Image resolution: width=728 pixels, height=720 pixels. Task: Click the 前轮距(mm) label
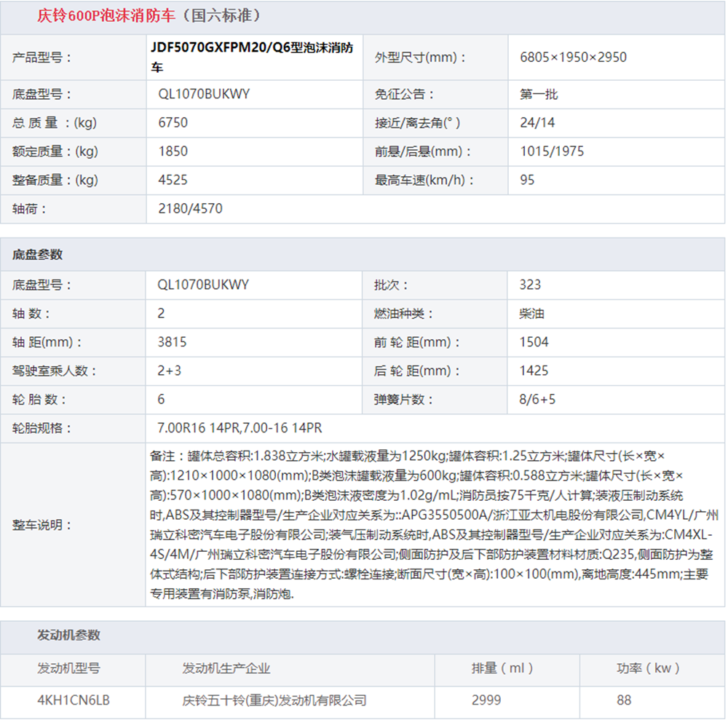pyautogui.click(x=417, y=343)
